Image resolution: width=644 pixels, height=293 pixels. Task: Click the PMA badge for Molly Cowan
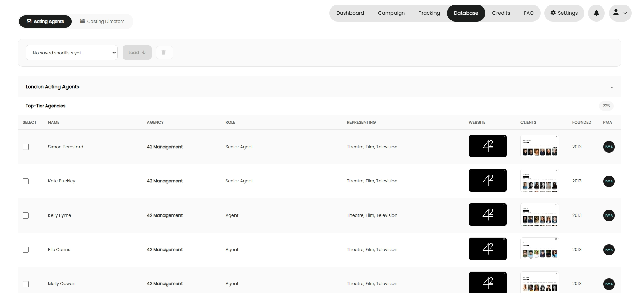tap(609, 284)
